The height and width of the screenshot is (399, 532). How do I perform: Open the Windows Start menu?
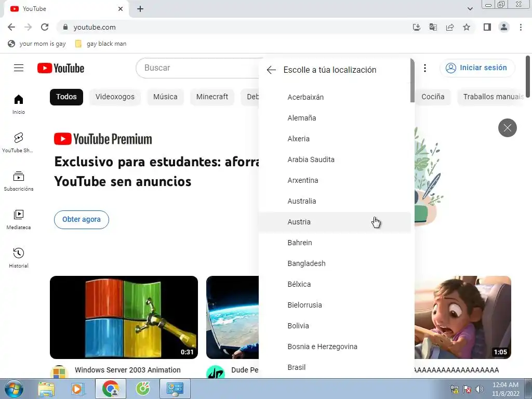[14, 389]
